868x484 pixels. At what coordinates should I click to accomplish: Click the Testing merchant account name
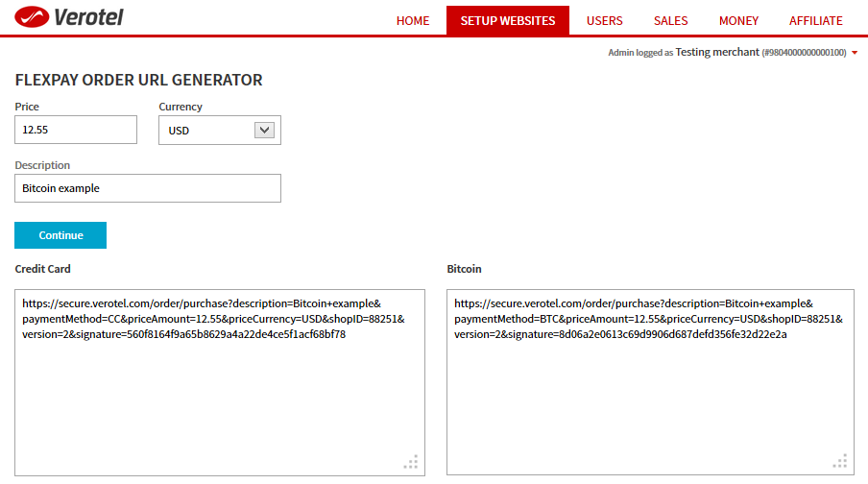(x=717, y=52)
